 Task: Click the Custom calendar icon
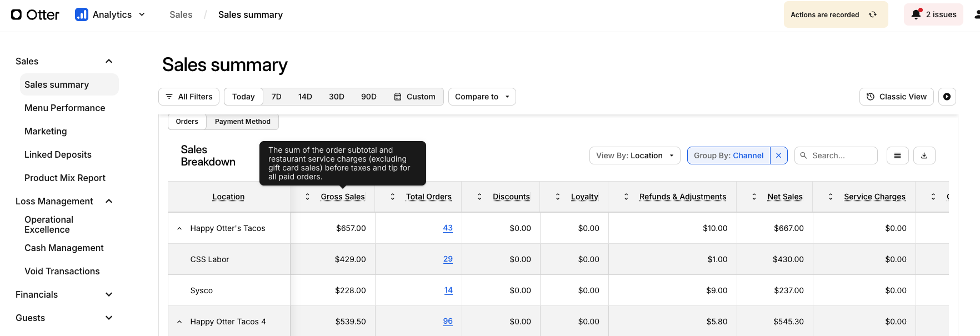tap(398, 97)
